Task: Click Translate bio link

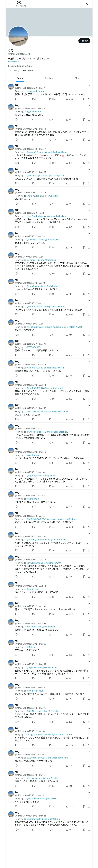Action: coord(14,62)
